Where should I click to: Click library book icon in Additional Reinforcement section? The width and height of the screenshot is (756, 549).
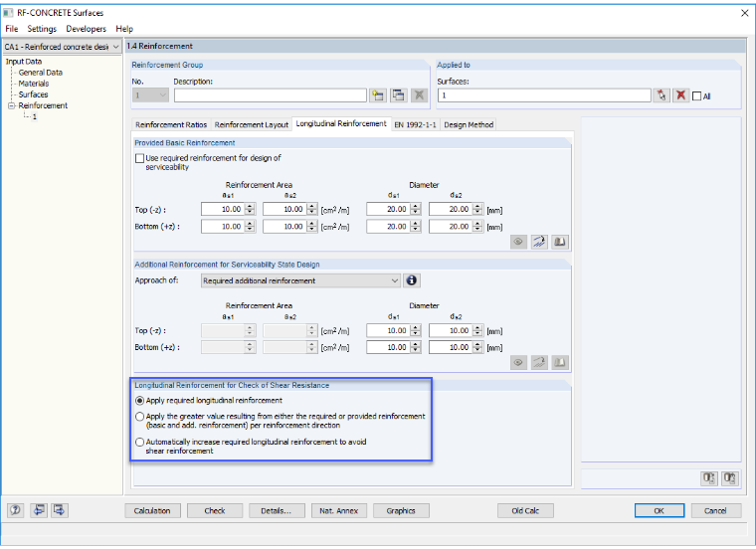point(560,362)
